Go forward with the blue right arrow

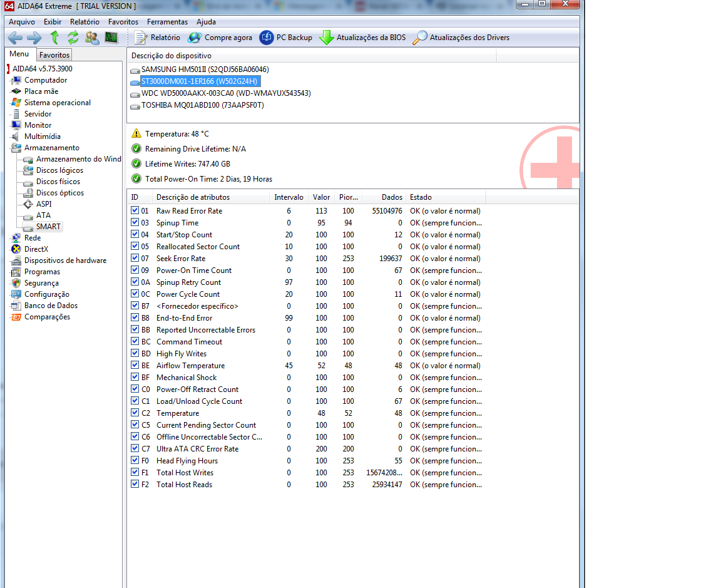click(34, 38)
